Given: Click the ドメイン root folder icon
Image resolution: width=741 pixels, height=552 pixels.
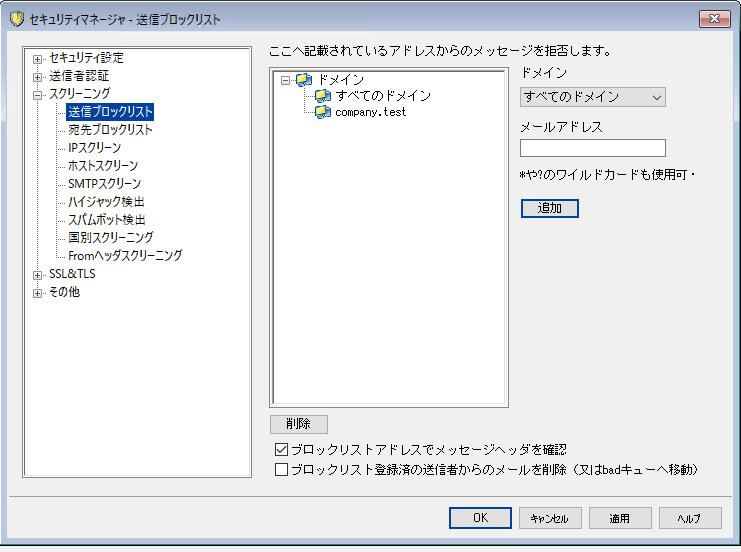Looking at the screenshot, I should 304,80.
